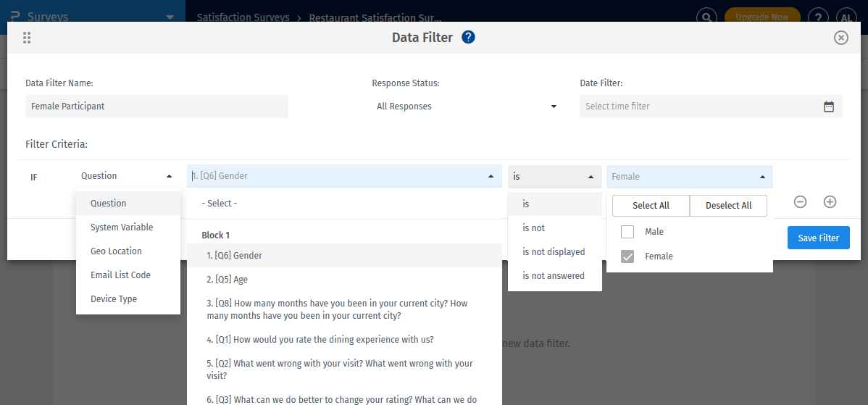Open the Response Status dropdown
868x405 pixels.
(x=466, y=107)
